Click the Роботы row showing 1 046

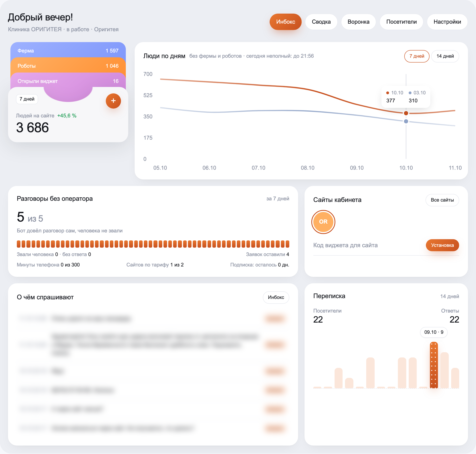68,66
